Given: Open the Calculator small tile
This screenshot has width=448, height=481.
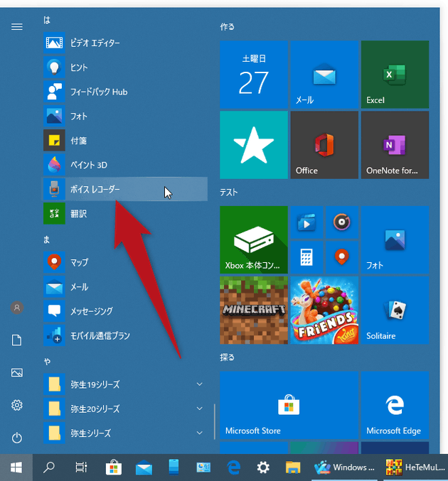Looking at the screenshot, I should [x=306, y=257].
